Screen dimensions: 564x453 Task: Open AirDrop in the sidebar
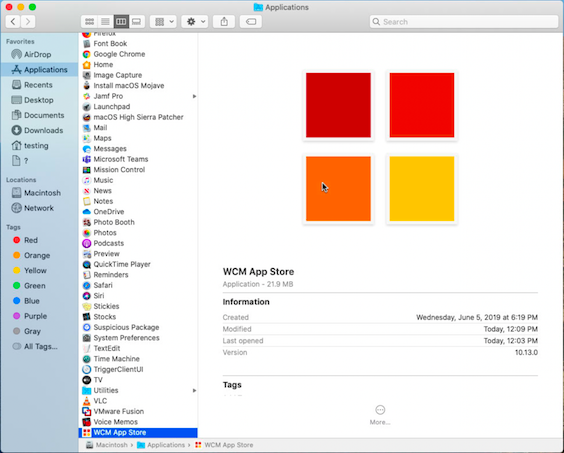point(39,55)
